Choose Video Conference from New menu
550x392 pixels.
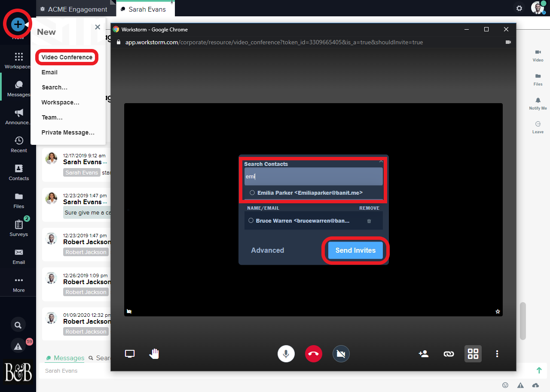tap(67, 57)
